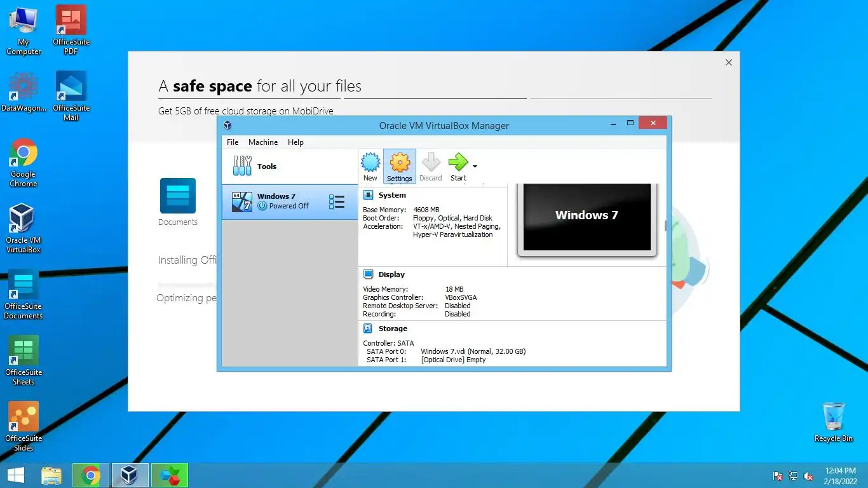
Task: Open the Windows 7 machine menu icon
Action: (x=337, y=202)
